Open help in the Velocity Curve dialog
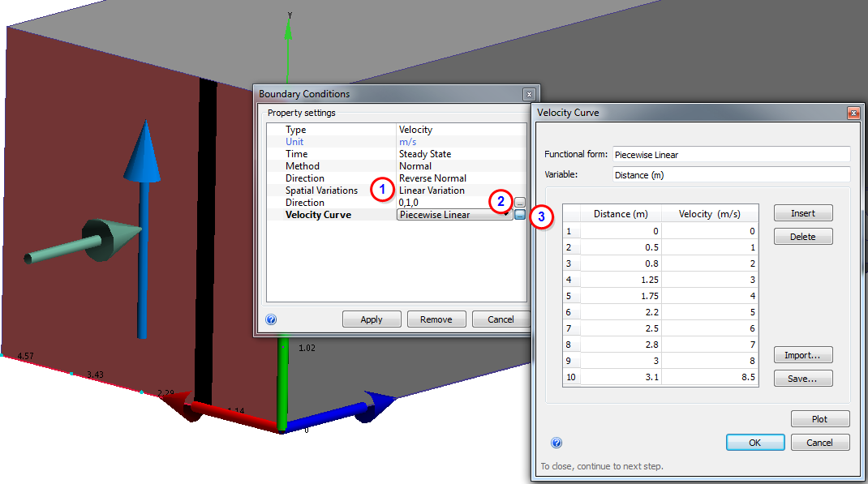868x484 pixels. coord(556,443)
